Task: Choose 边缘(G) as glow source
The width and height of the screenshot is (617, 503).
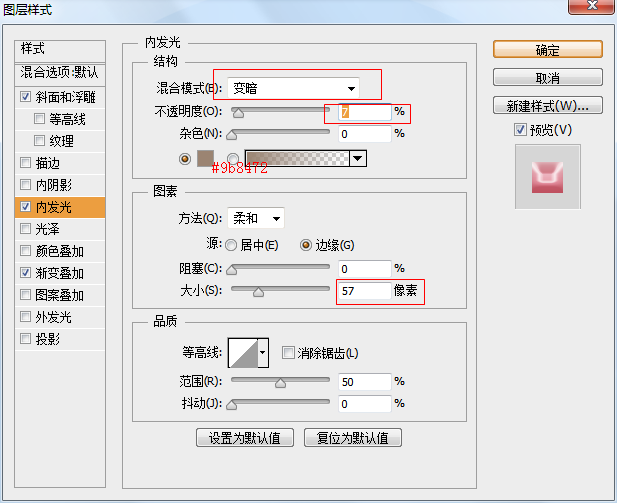Action: (x=306, y=245)
